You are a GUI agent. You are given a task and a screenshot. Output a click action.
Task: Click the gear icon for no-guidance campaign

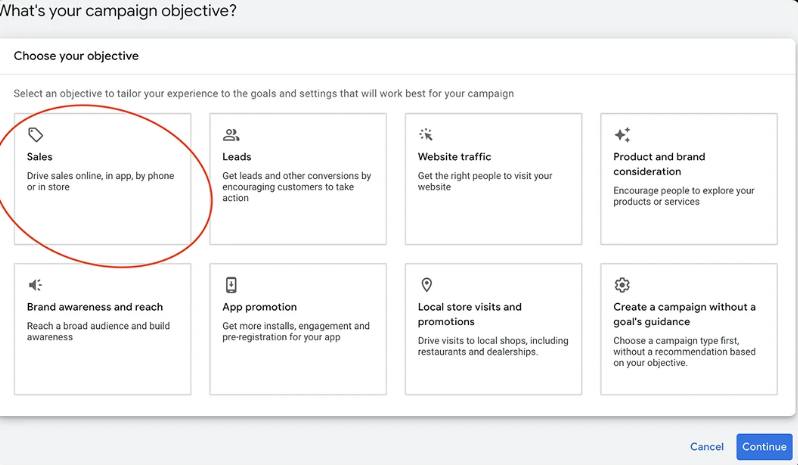622,285
